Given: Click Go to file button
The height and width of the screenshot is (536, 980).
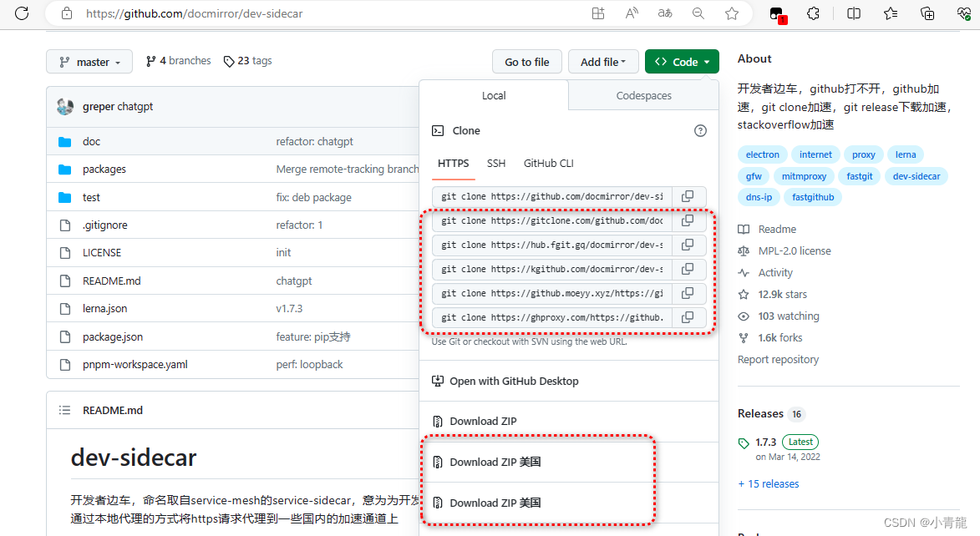Looking at the screenshot, I should (x=526, y=62).
